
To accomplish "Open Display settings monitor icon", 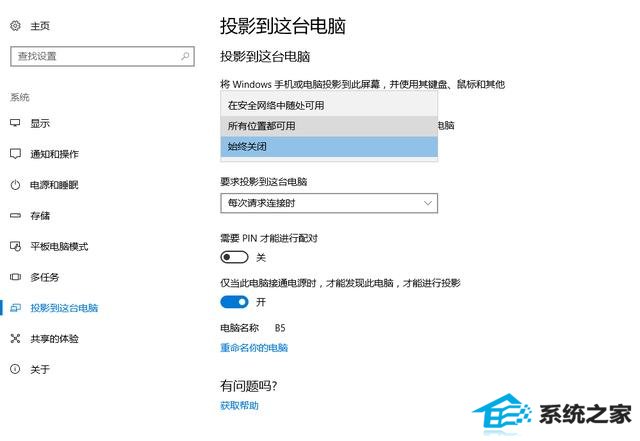I will point(15,123).
